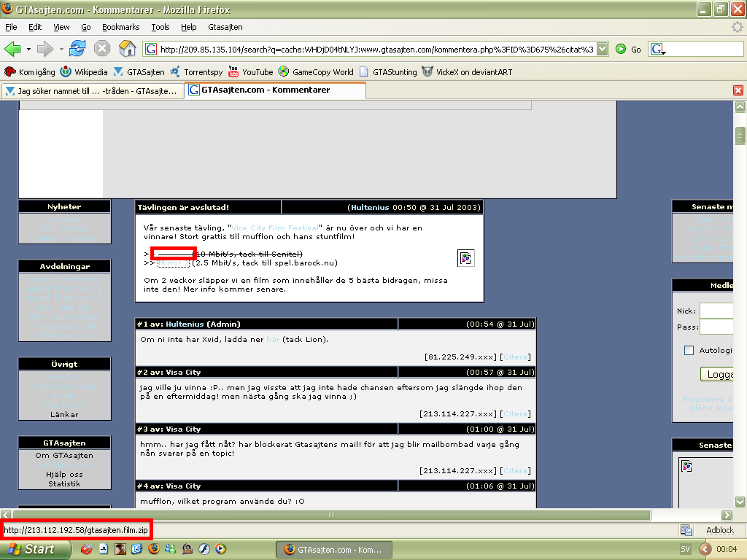The image size is (747, 560).
Task: Launch the Flash icon in Quick Launch
Action: 204,549
